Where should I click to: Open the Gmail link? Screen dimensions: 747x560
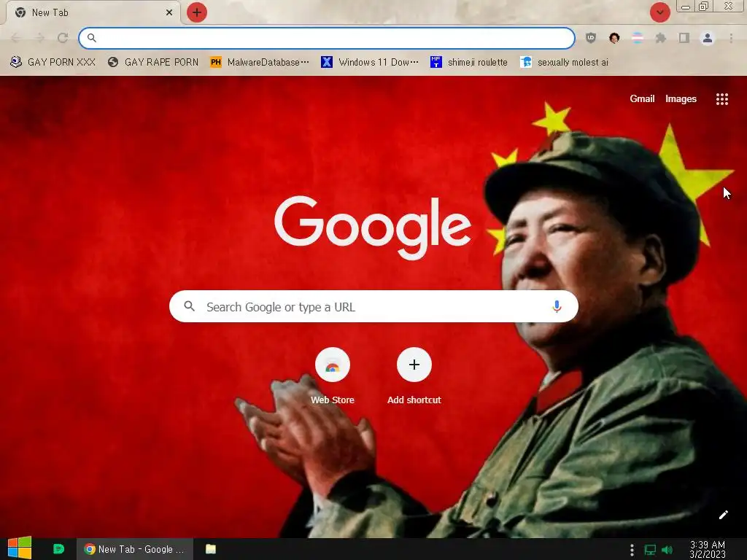pyautogui.click(x=642, y=98)
